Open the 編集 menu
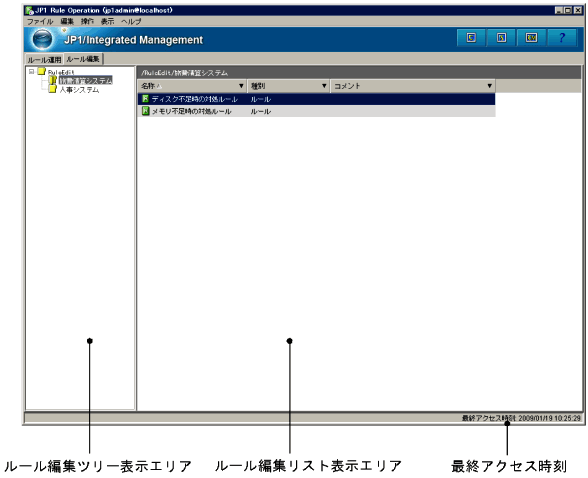 pos(67,21)
